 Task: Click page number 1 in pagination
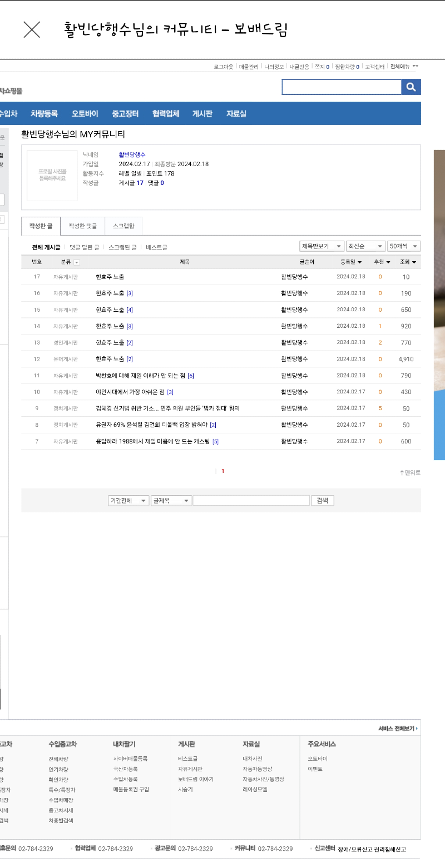click(223, 471)
